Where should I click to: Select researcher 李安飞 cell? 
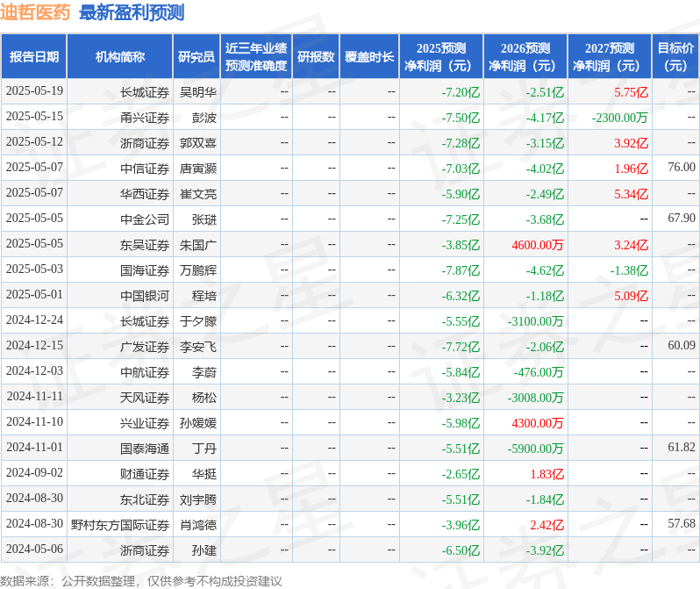tap(197, 348)
